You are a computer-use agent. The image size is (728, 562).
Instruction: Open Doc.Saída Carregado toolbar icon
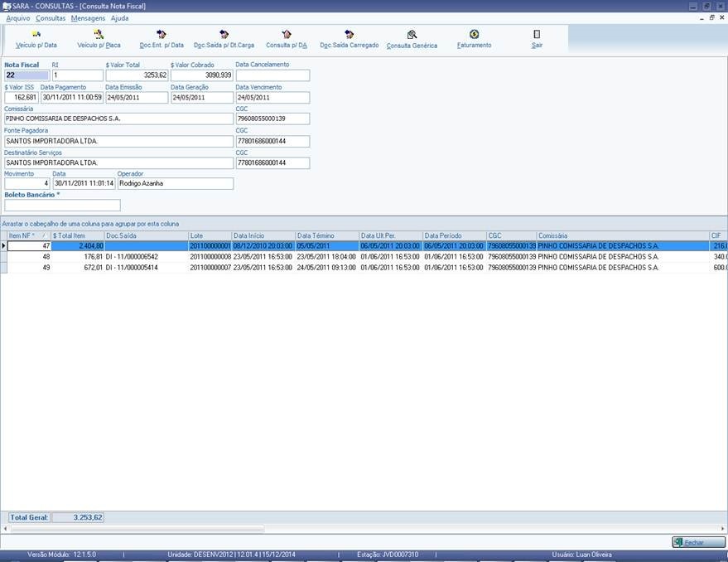point(350,34)
